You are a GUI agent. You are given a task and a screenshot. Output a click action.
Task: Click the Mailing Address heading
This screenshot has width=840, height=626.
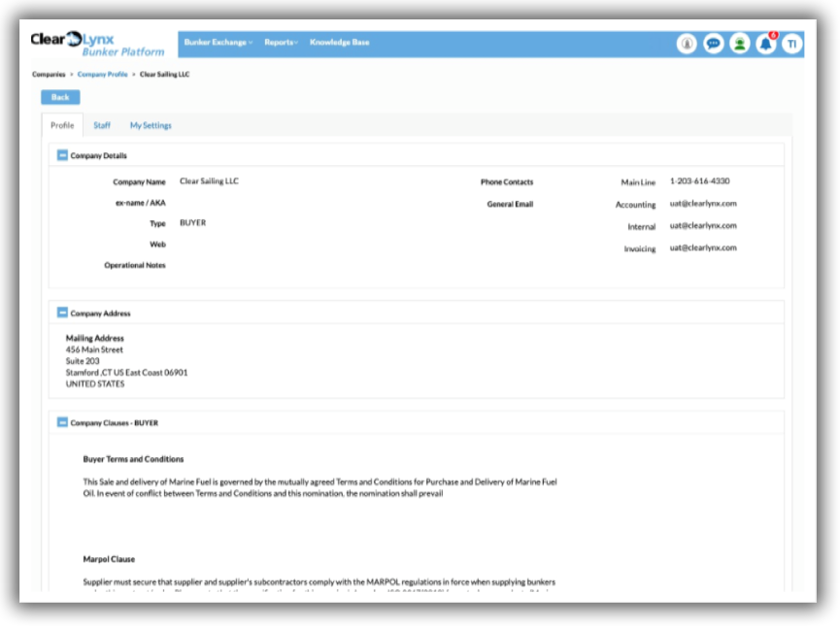pos(95,338)
